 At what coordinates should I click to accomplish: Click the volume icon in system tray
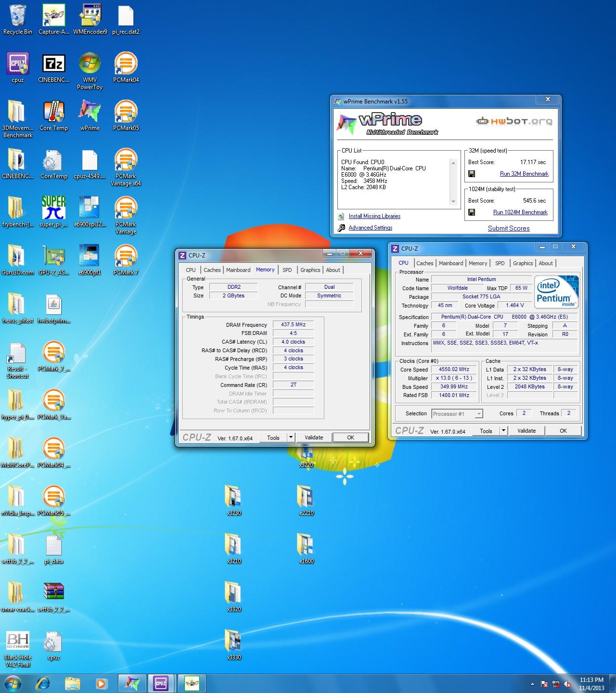(x=568, y=684)
